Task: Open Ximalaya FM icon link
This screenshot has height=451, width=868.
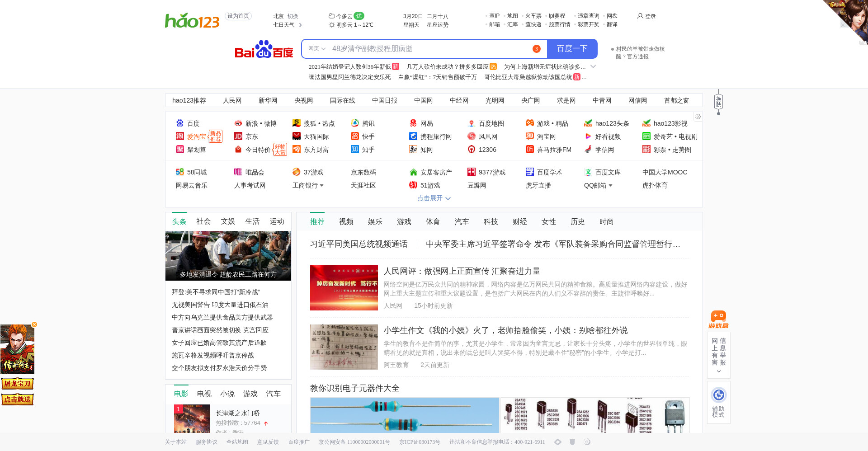Action: click(x=530, y=150)
